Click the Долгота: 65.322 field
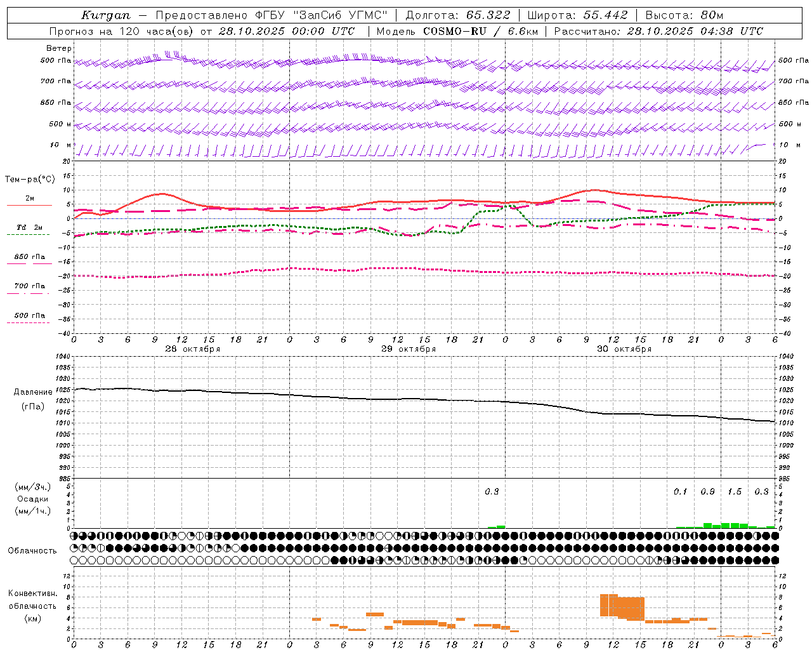This screenshot has width=812, height=650. click(x=458, y=15)
